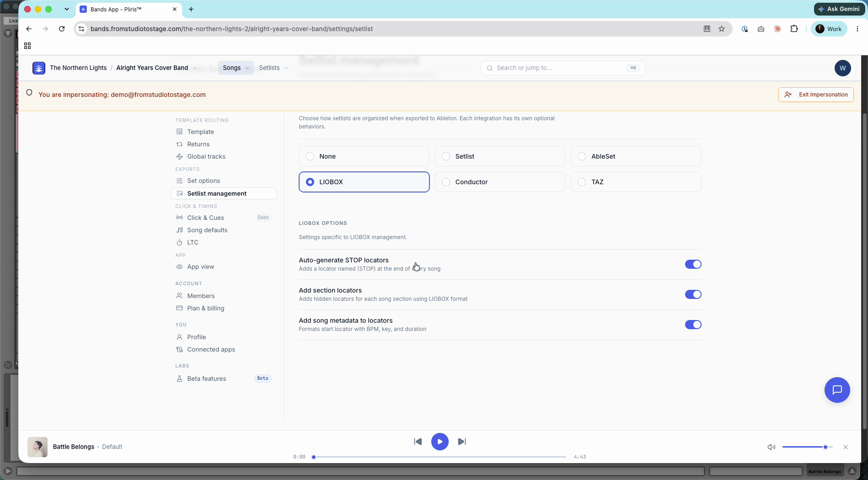
Task: Open the Alright Years Cover Band switcher chevron
Action: click(x=195, y=68)
